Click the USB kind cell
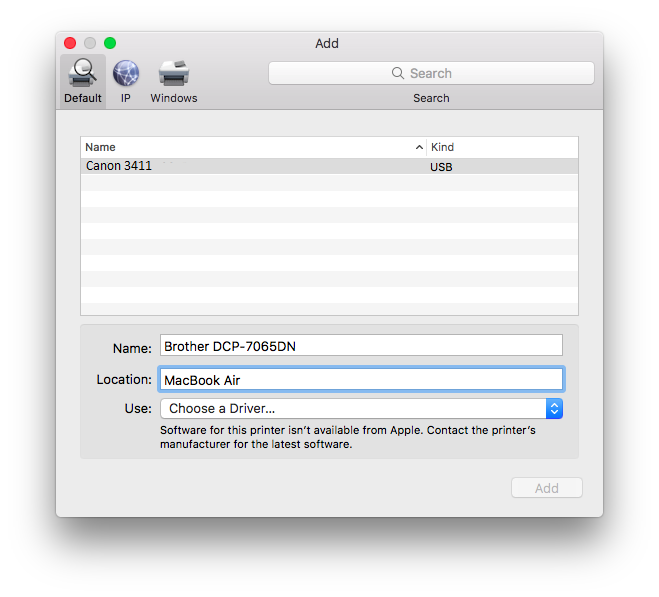The image size is (659, 597). 441,167
